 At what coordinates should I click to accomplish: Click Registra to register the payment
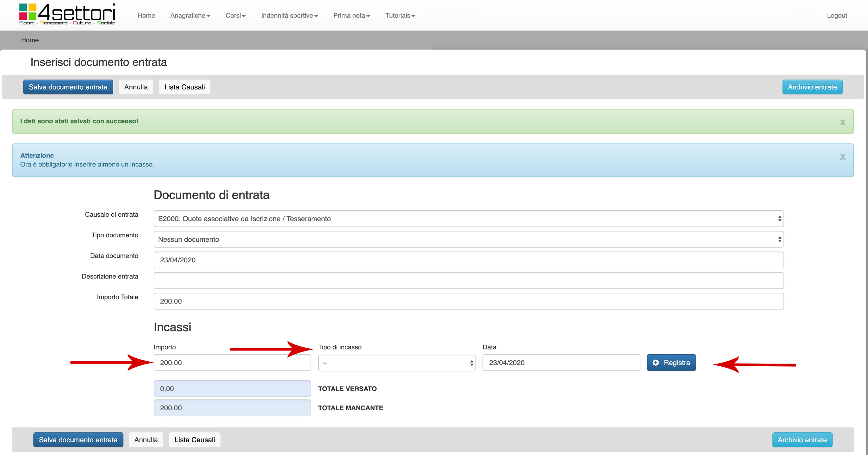pos(671,363)
